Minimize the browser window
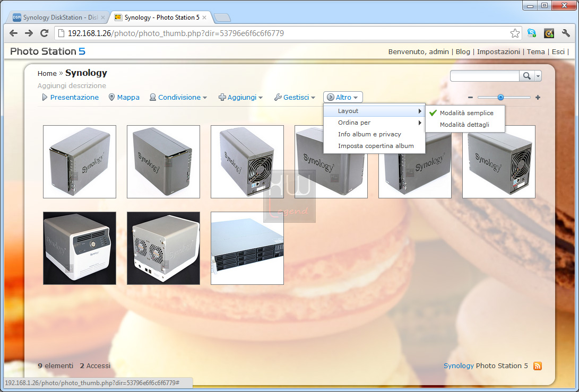This screenshot has height=392, width=579. (x=530, y=5)
